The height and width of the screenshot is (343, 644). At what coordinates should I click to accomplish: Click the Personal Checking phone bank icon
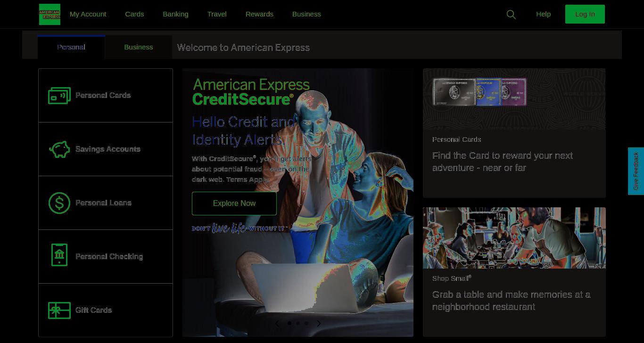point(59,255)
